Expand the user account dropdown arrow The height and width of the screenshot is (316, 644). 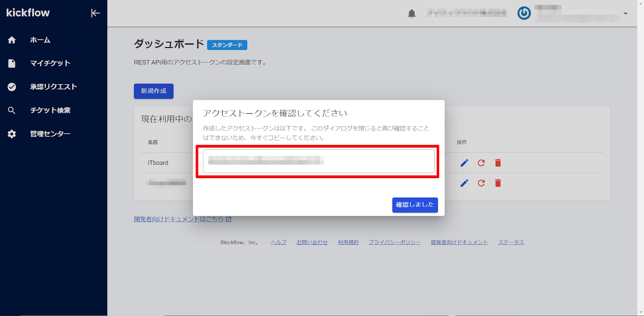(x=625, y=14)
